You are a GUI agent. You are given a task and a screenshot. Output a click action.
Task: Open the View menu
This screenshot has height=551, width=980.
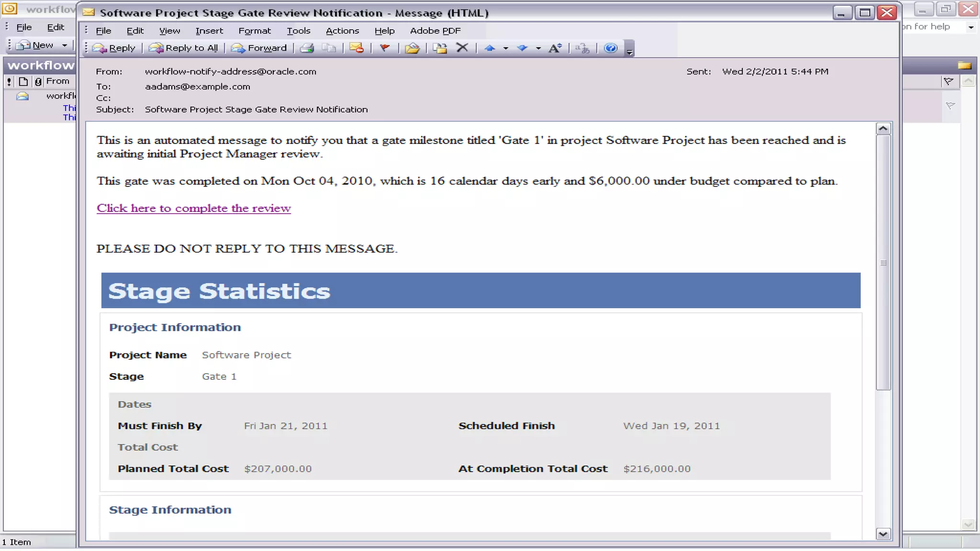(x=169, y=31)
